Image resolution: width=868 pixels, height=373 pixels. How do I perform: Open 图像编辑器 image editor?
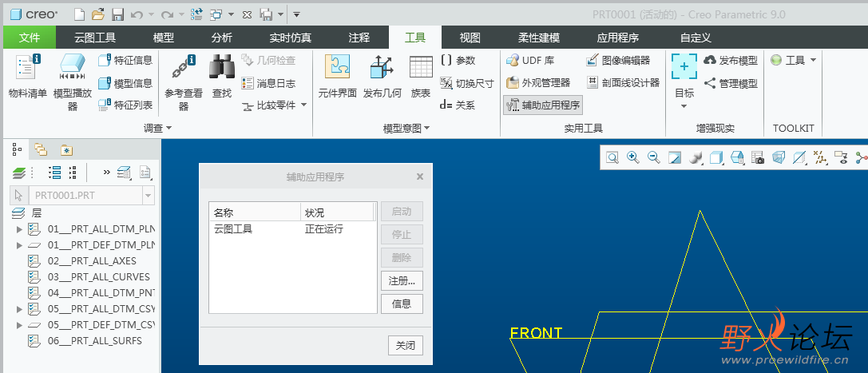[x=618, y=61]
